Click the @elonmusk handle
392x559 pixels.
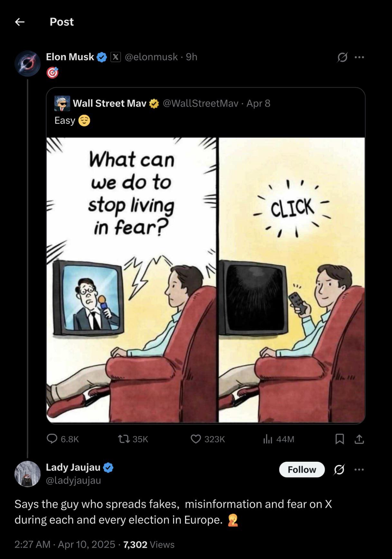[x=151, y=57]
